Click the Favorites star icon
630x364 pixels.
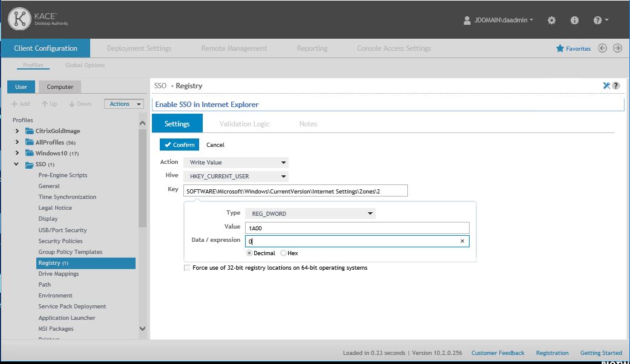(560, 48)
